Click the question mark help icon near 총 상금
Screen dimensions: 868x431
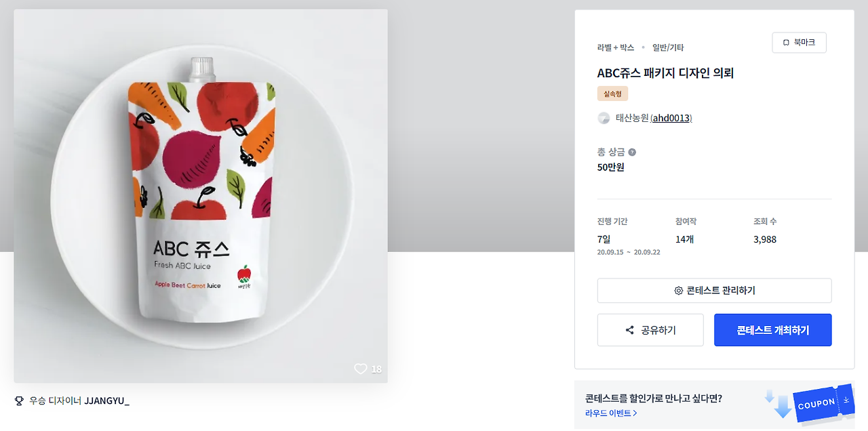(x=632, y=152)
